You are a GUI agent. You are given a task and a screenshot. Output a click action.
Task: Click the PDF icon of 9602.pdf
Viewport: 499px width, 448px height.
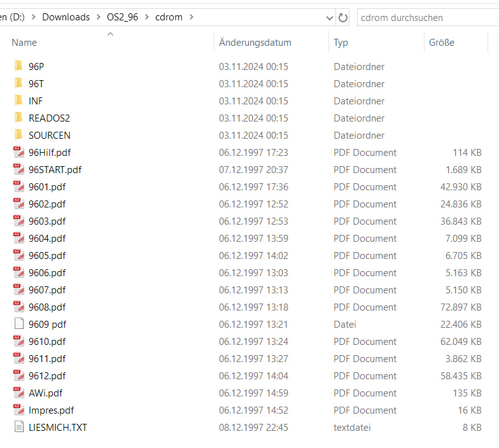pyautogui.click(x=19, y=204)
